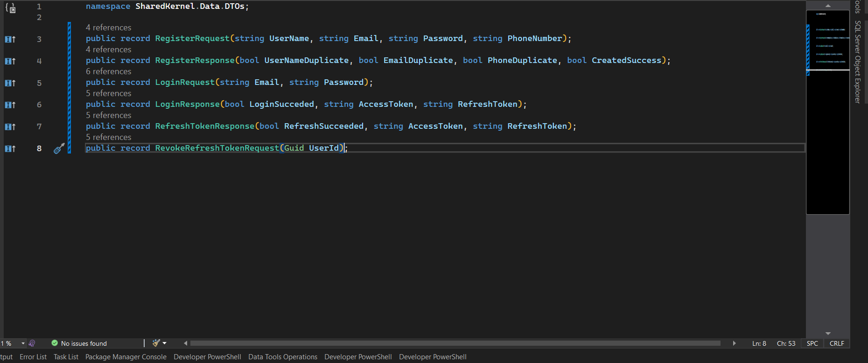Screen dimensions: 868x363
Task: Open the Package Manager Console tab
Action: [x=126, y=357]
